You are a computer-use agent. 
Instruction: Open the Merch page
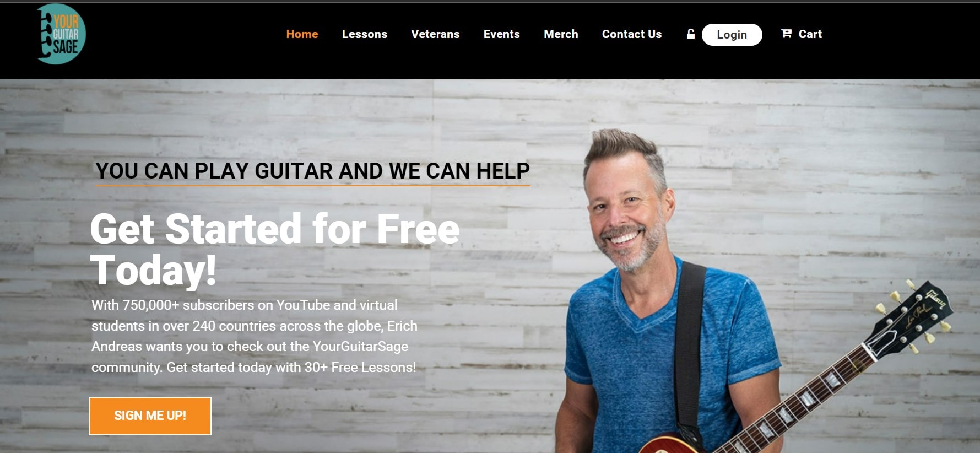click(561, 34)
